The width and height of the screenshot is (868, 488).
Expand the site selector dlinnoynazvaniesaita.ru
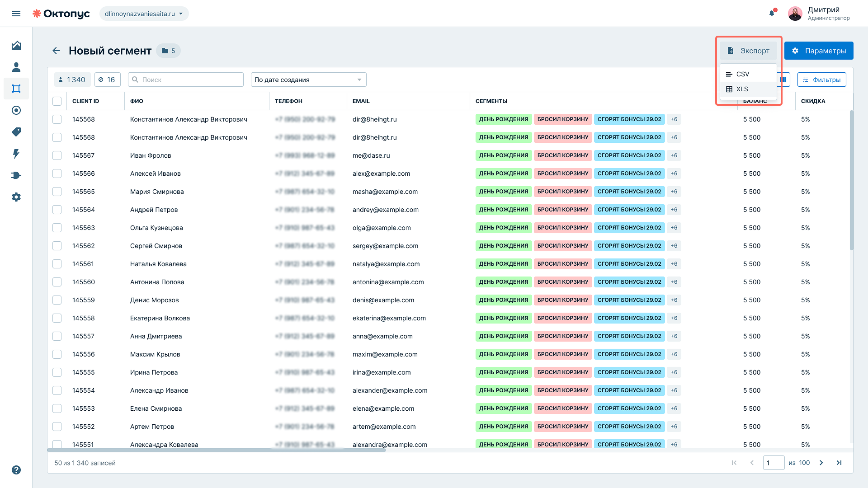pyautogui.click(x=144, y=14)
